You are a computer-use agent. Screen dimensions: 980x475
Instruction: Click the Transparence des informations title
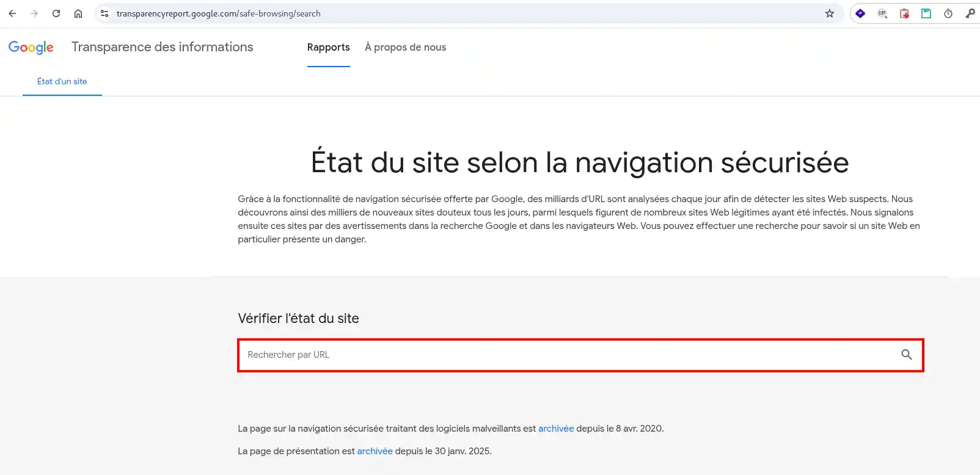pyautogui.click(x=163, y=47)
